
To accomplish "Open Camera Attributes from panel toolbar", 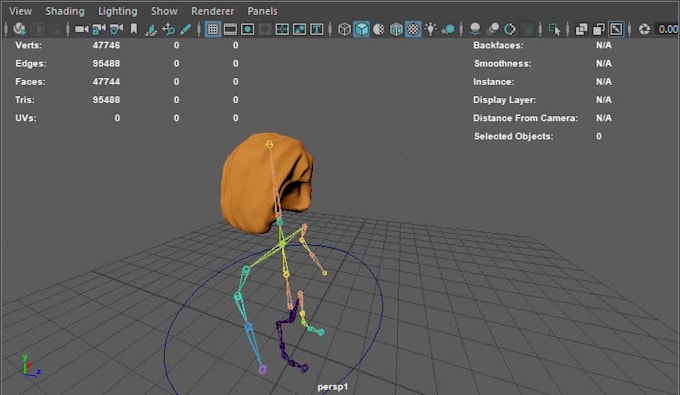I will [x=116, y=29].
